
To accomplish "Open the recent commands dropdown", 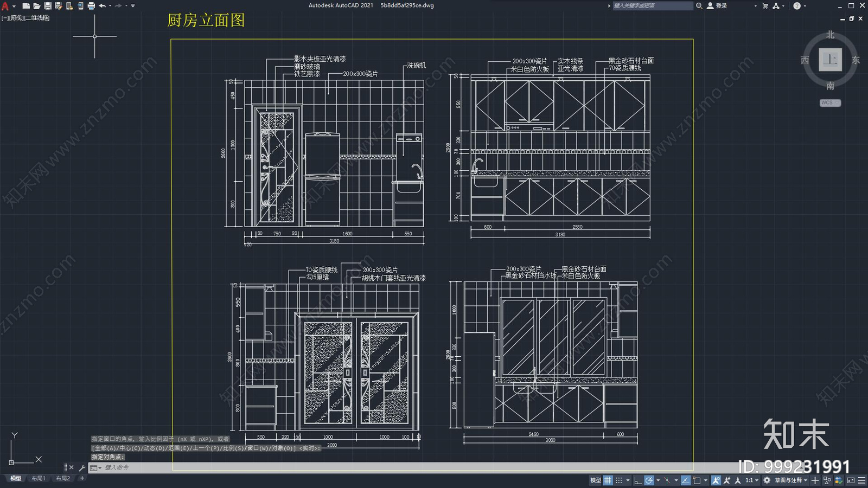I will pyautogui.click(x=95, y=467).
